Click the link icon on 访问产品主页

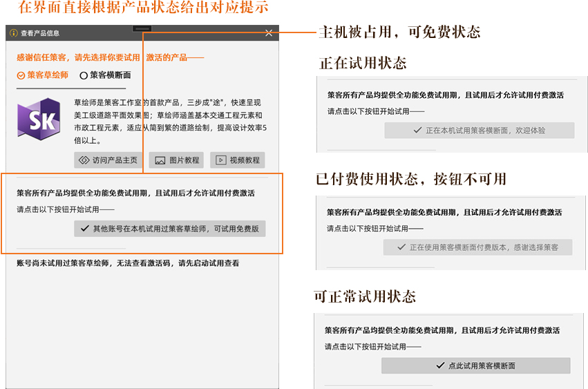84,160
